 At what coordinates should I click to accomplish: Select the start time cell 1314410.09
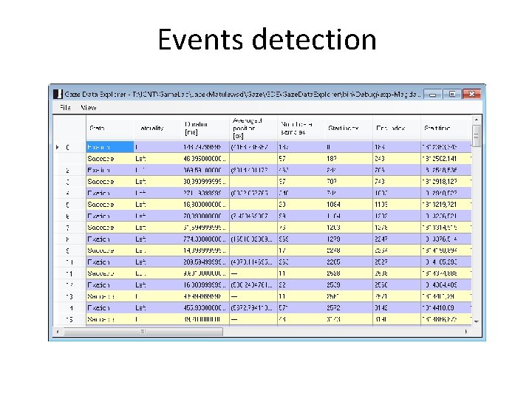(446, 307)
